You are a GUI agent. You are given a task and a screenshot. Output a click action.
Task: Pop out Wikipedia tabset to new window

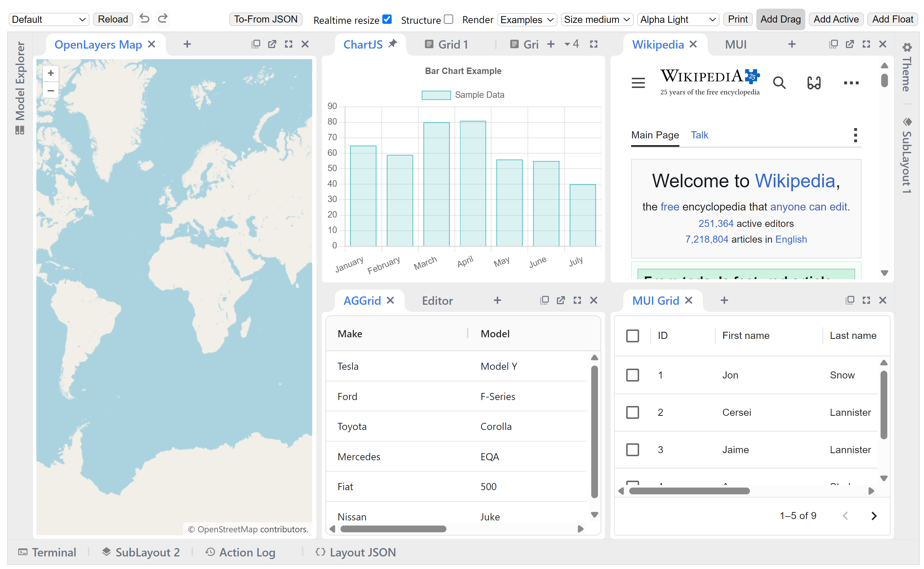[850, 44]
